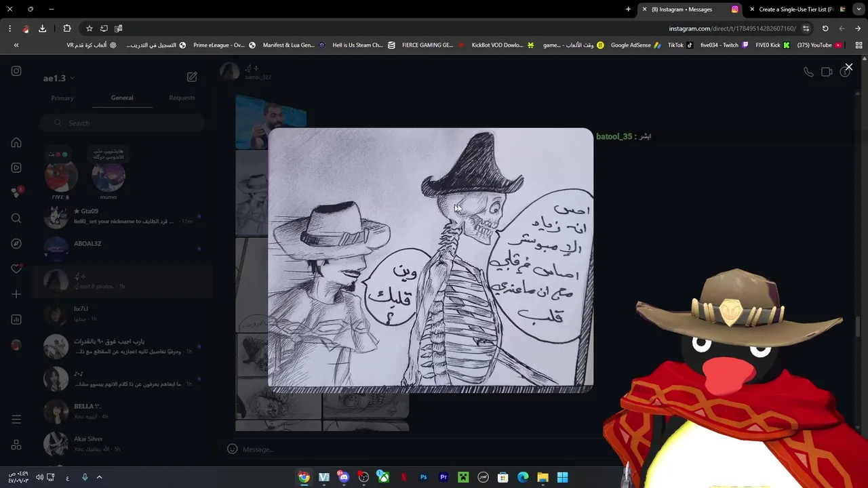Switch to the Requests tab
The width and height of the screenshot is (868, 488).
182,98
